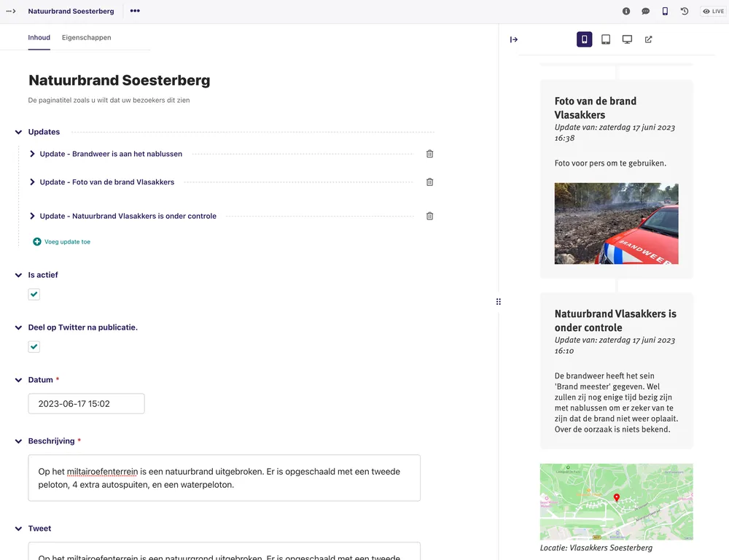Open the comments chat icon
This screenshot has width=729, height=560.
(x=647, y=11)
